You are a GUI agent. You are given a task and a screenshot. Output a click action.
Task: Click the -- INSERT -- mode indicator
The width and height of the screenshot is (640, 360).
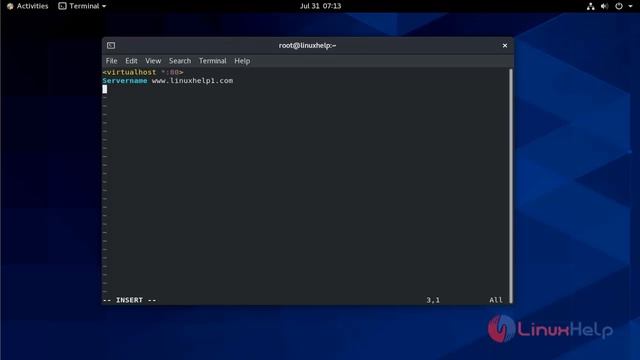[129, 300]
